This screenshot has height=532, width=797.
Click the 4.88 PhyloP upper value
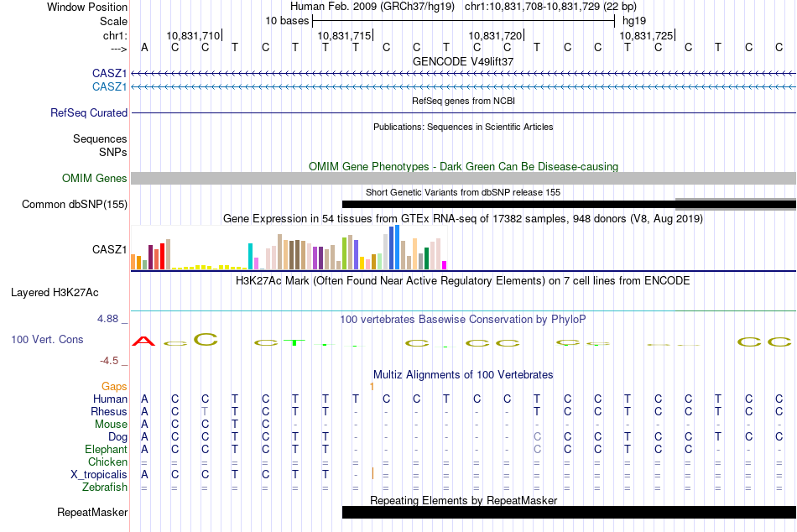(107, 319)
